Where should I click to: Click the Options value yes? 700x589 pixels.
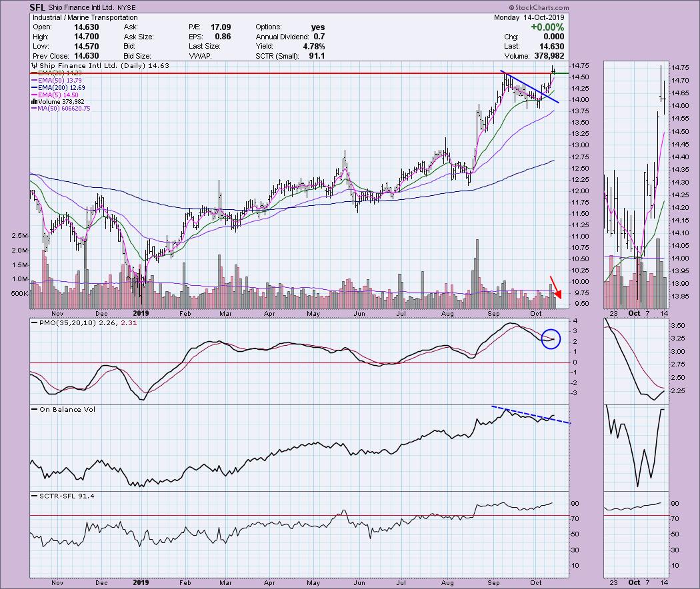(x=318, y=27)
